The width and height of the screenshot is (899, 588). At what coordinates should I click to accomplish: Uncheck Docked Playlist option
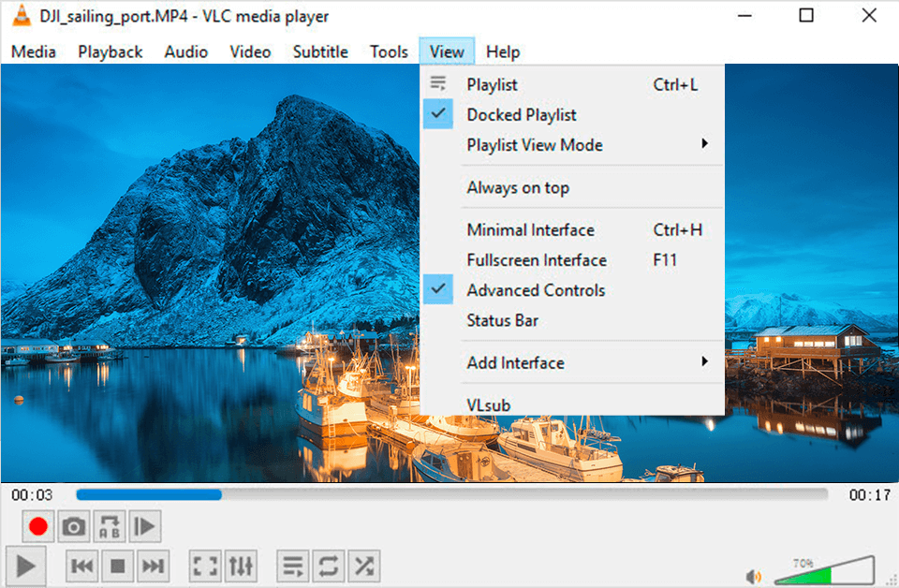pyautogui.click(x=522, y=115)
